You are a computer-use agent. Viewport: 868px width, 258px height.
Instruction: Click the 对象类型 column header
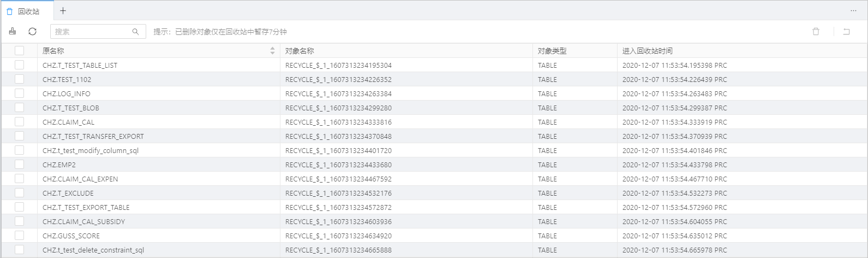point(552,51)
